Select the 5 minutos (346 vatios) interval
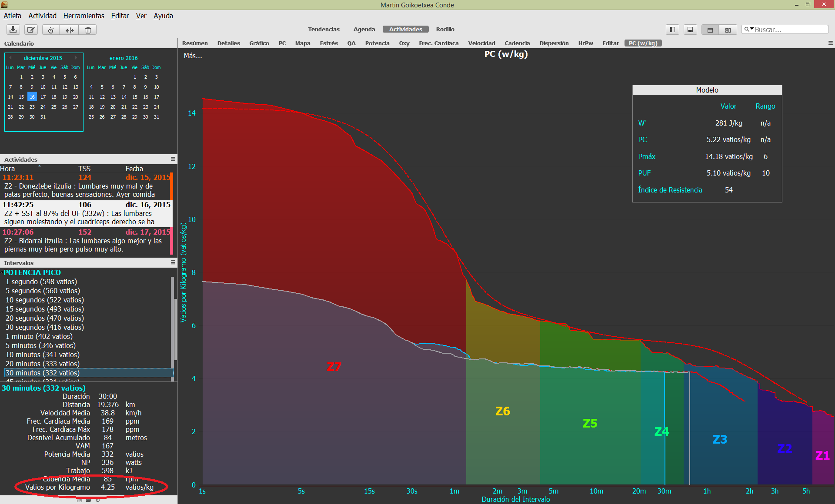 (x=40, y=345)
